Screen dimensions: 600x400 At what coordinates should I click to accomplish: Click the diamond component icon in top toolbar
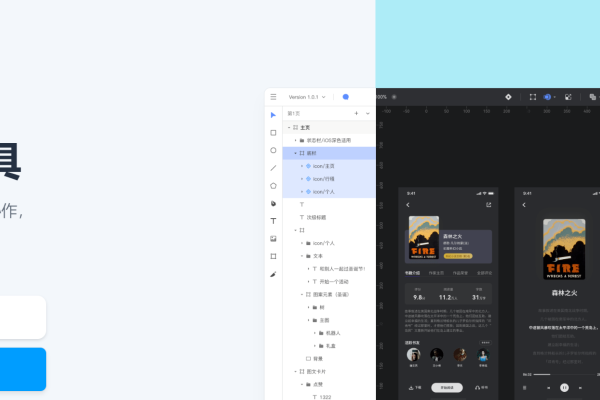[x=508, y=97]
